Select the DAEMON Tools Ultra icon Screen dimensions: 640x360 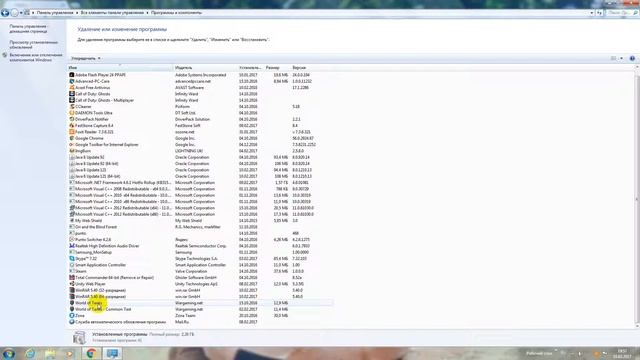tap(72, 113)
